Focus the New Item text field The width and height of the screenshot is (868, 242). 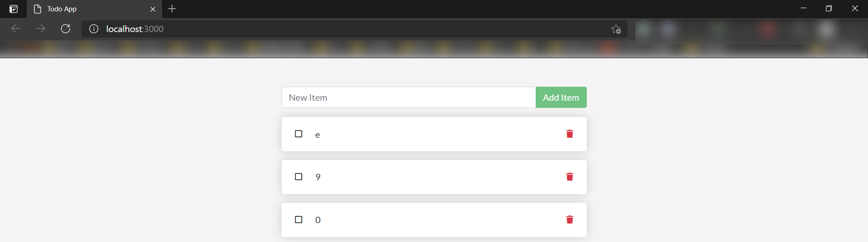(408, 98)
